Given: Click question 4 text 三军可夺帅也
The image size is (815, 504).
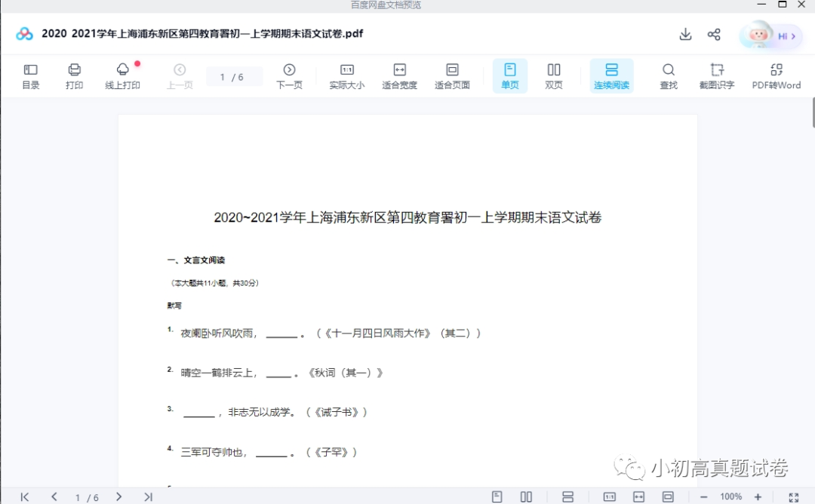Looking at the screenshot, I should click(x=211, y=452).
